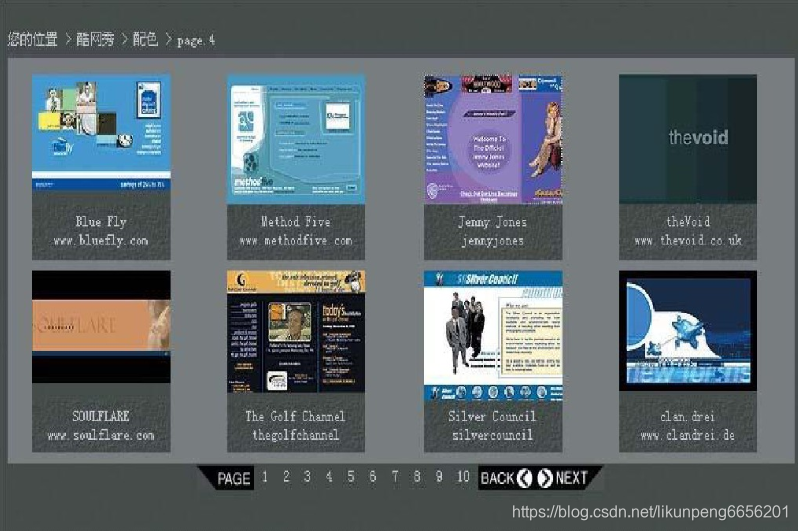This screenshot has height=531, width=798.
Task: Click The Golf Channel title text
Action: click(296, 416)
